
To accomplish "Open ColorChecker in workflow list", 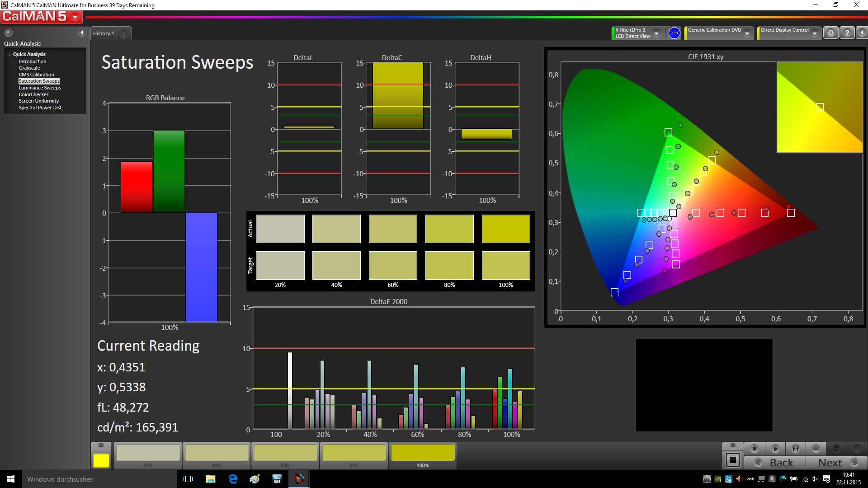I will click(33, 94).
